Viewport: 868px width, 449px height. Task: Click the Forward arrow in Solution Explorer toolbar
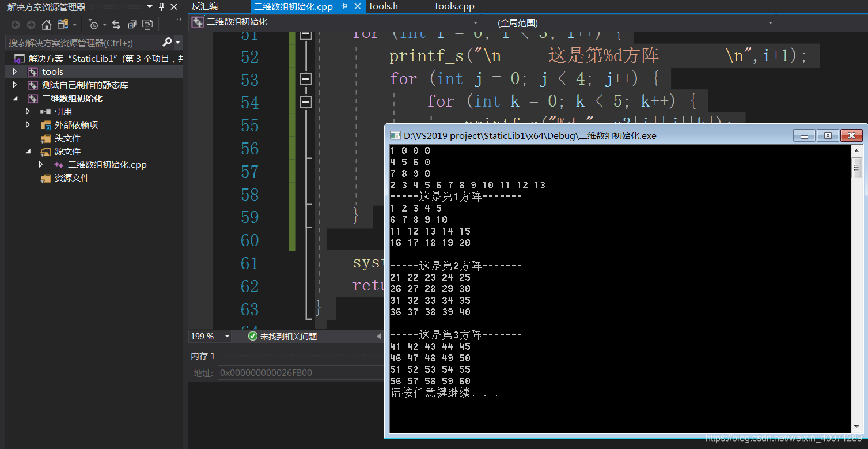(x=31, y=25)
